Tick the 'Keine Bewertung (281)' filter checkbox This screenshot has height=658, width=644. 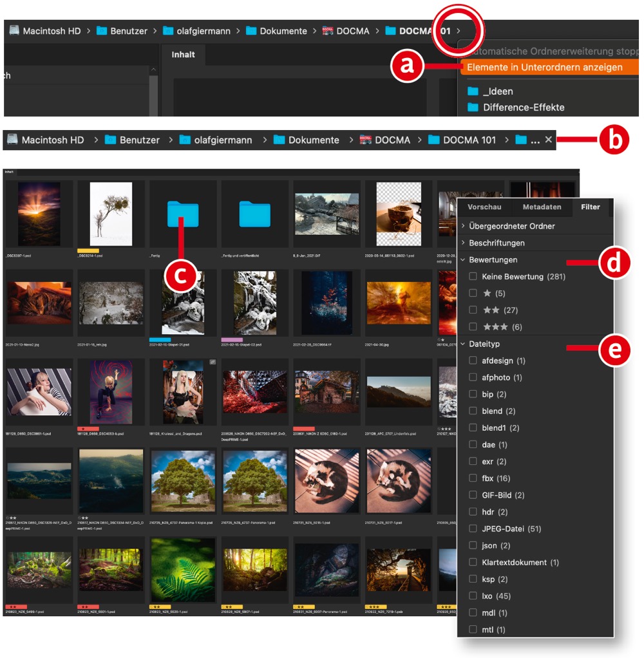473,277
